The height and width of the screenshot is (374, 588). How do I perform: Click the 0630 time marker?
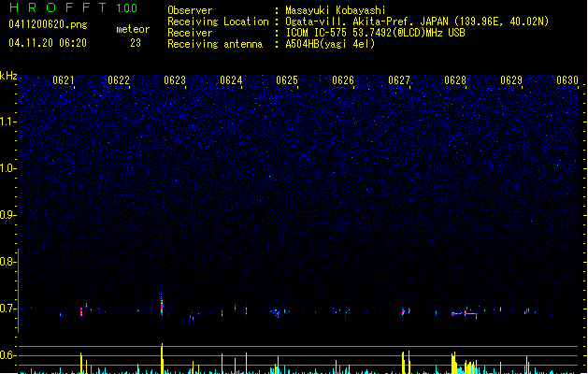click(567, 80)
